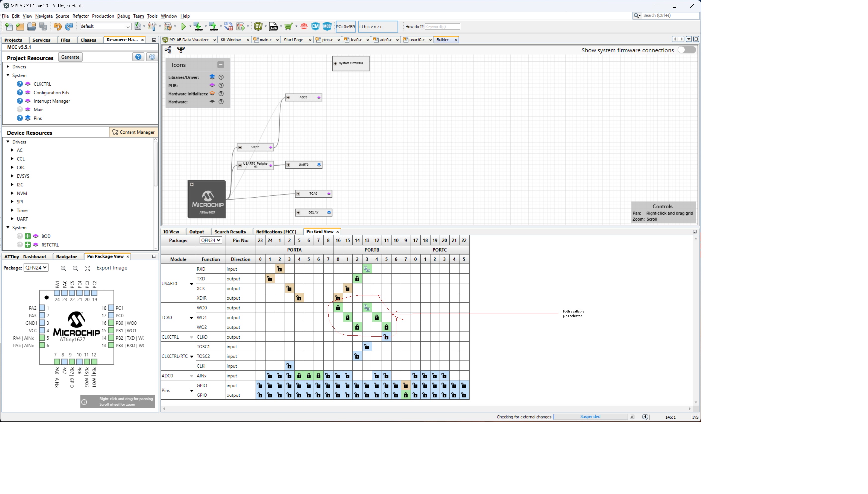Click the MCC help question mark icon
Viewport: 868px width, 494px height.
(138, 57)
